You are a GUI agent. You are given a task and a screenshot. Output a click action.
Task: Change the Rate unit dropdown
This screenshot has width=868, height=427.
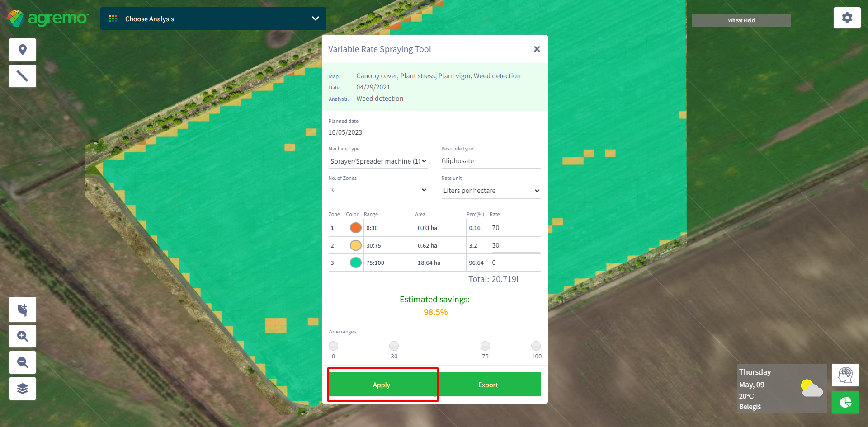coord(491,191)
